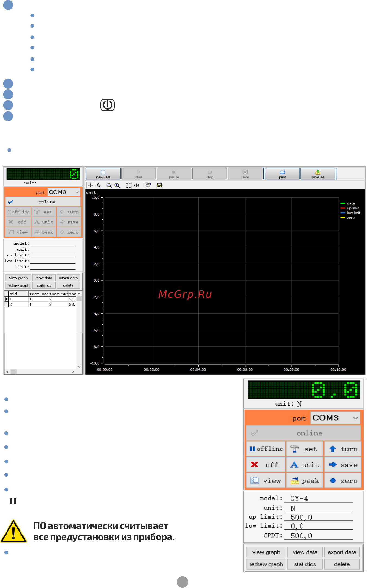367x588 pixels.
Task: Click statistics in the enlarged panel
Action: (x=305, y=564)
